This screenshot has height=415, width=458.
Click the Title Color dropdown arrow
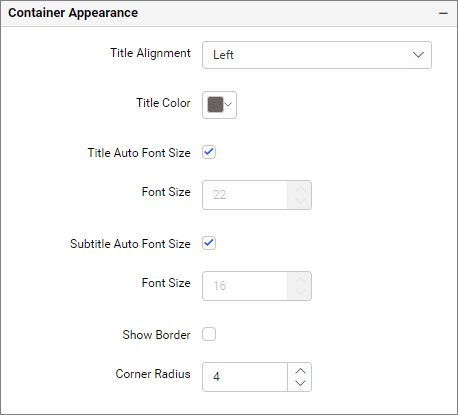[228, 105]
